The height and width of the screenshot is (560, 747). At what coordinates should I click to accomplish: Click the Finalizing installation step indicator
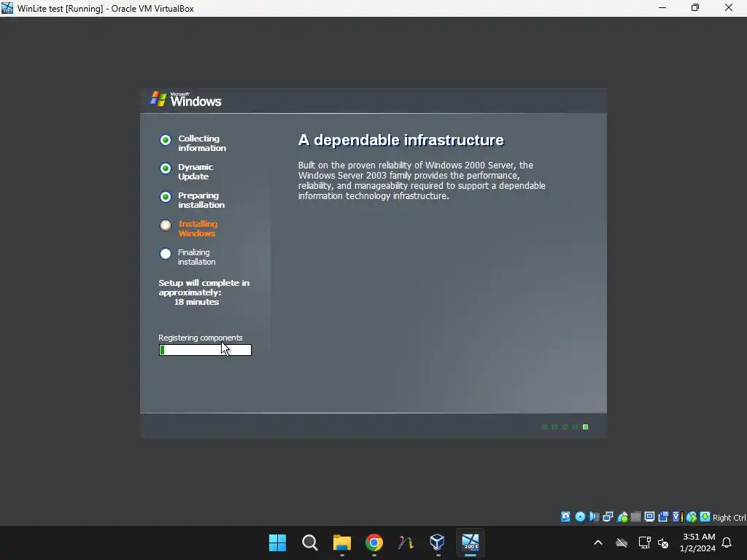click(166, 254)
